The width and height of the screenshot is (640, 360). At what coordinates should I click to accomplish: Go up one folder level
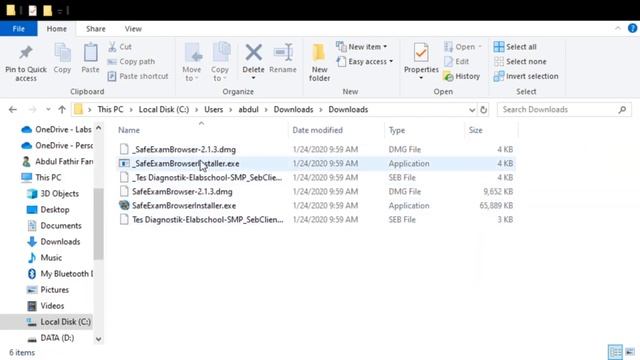click(62, 109)
